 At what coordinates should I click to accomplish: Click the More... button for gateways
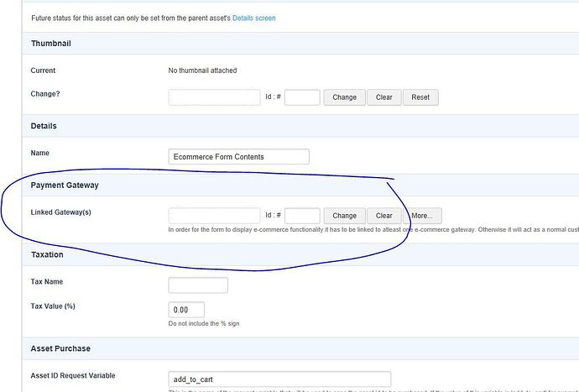[422, 216]
